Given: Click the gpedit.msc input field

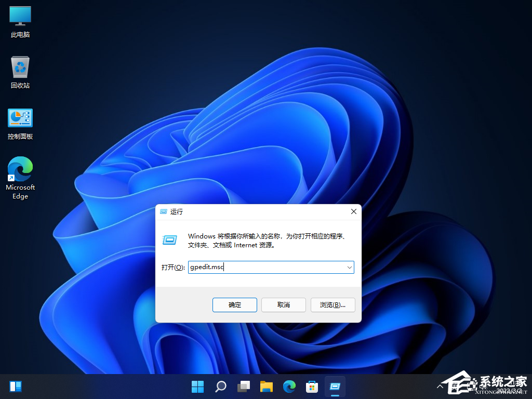Looking at the screenshot, I should pos(260,267).
